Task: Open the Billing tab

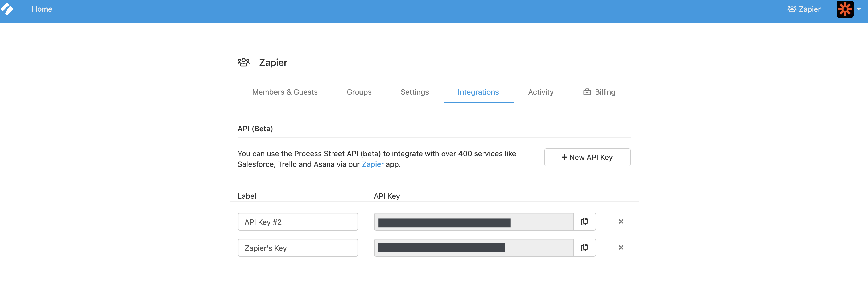Action: point(599,92)
